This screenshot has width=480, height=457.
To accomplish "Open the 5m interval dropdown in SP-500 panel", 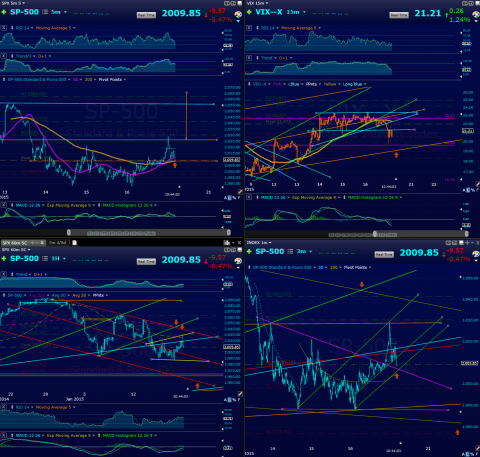I will coord(65,12).
